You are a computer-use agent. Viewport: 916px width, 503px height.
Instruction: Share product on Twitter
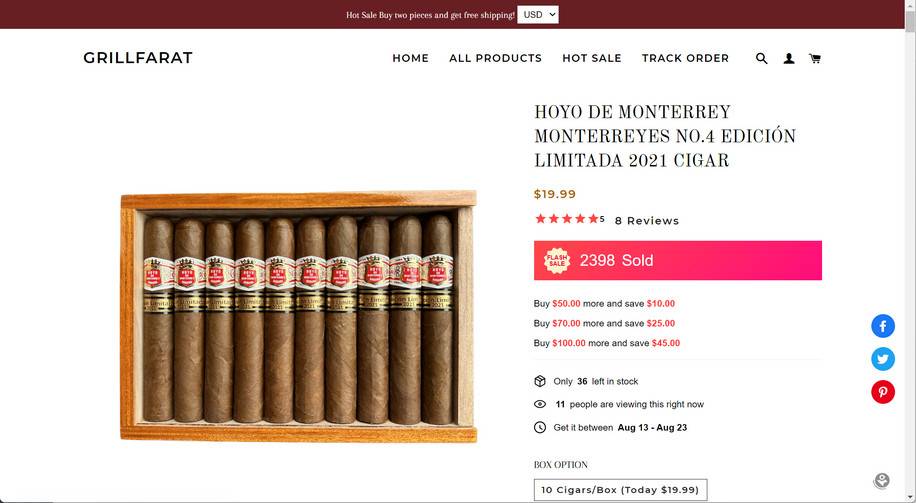coord(883,359)
